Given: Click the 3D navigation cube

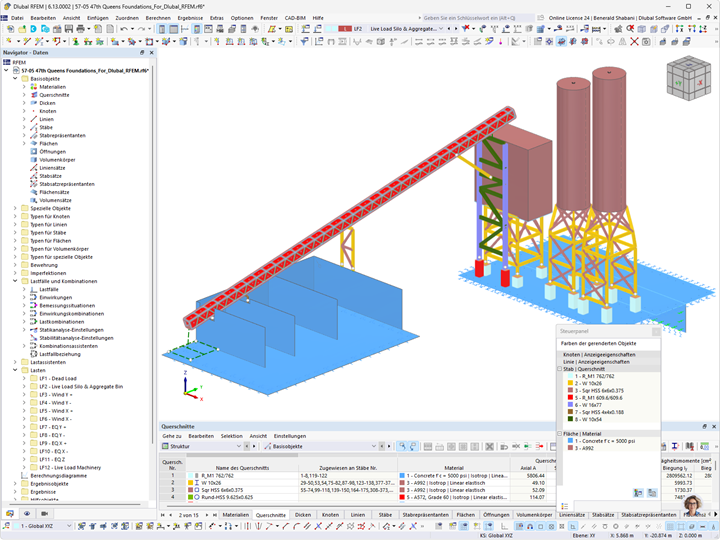Looking at the screenshot, I should point(688,78).
